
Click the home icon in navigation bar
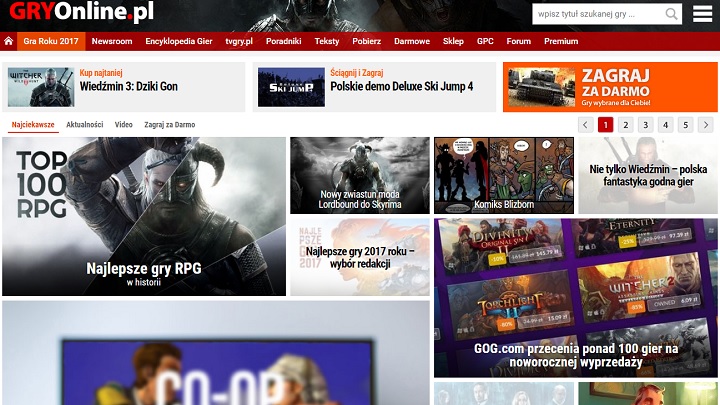[x=8, y=42]
